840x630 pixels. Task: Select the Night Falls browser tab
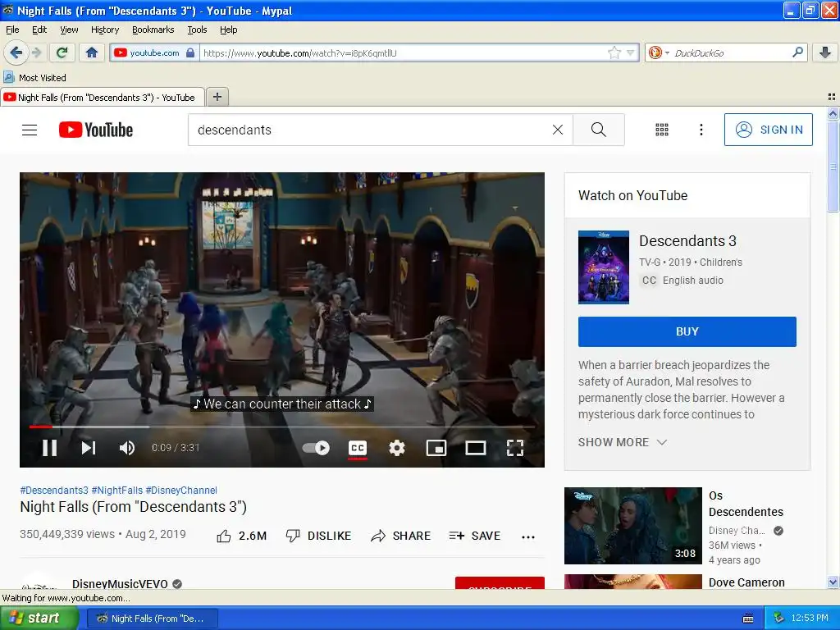pos(103,98)
